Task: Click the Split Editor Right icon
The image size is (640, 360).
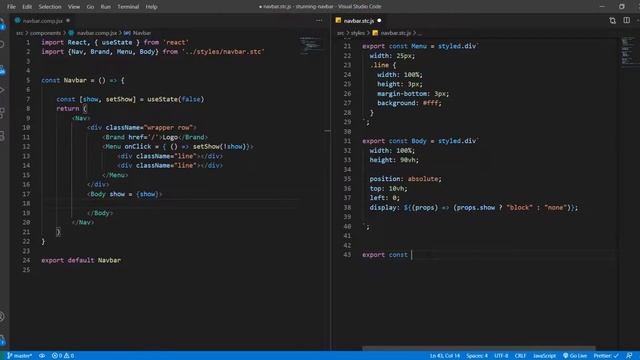Action: point(627,20)
